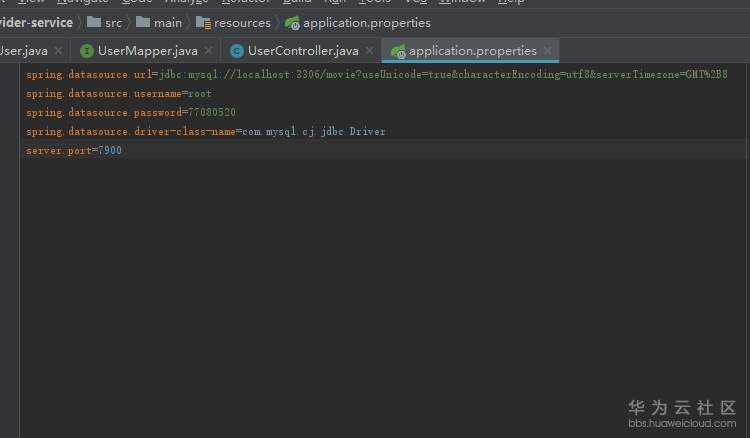The width and height of the screenshot is (750, 438).
Task: Click the Spring leaf icon in breadcrumb
Action: [292, 23]
